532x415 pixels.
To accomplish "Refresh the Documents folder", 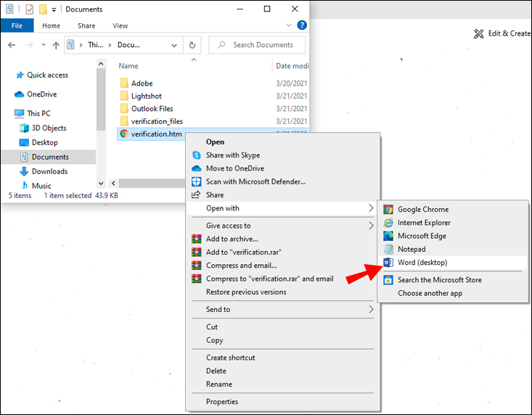I will tap(192, 45).
